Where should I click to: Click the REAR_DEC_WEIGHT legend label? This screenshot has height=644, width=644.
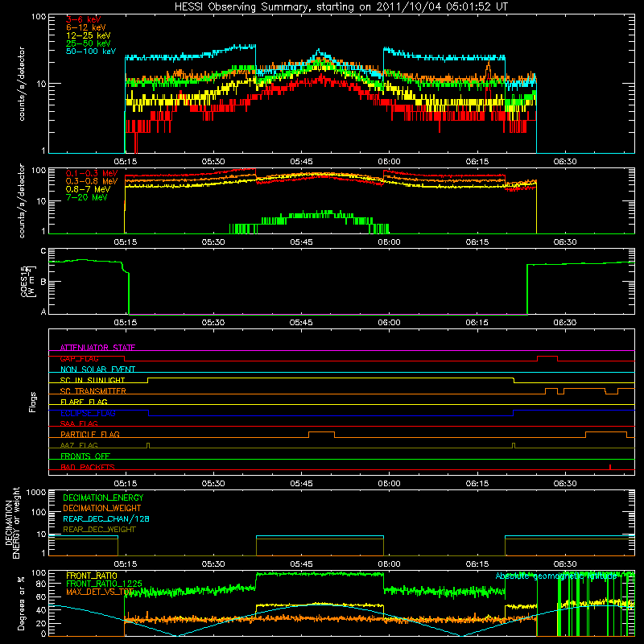[99, 530]
